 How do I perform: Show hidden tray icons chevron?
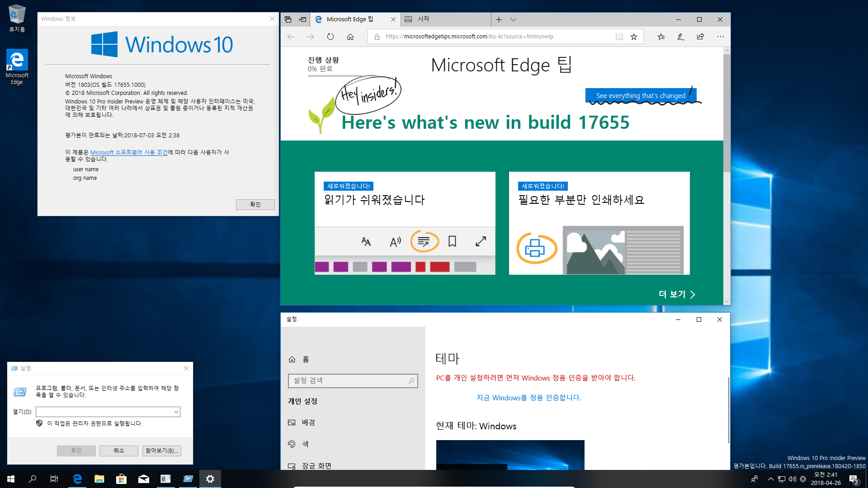771,479
